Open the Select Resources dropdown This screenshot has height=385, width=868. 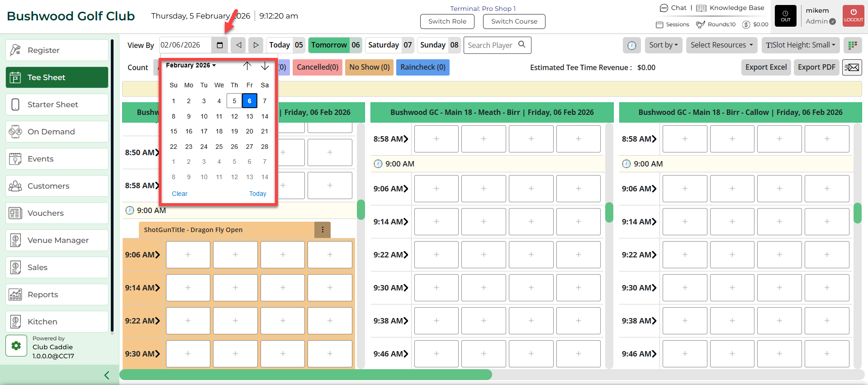tap(721, 45)
